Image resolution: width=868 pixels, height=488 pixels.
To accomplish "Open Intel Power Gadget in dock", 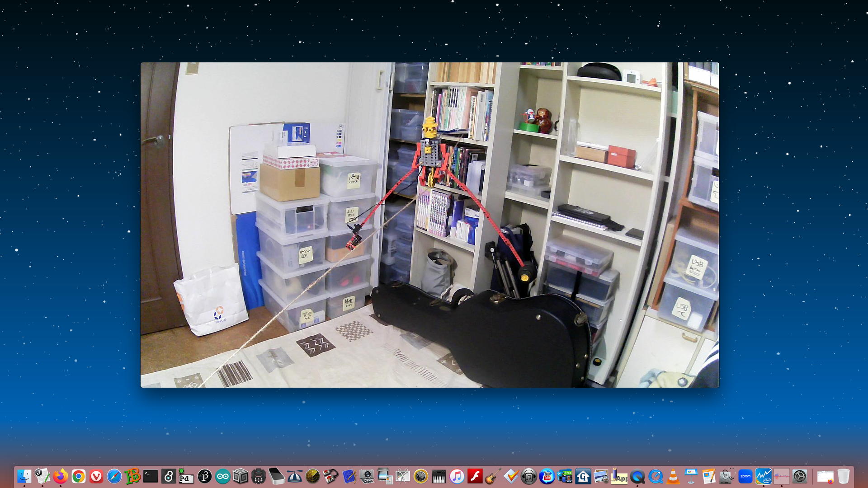I will pos(763,476).
